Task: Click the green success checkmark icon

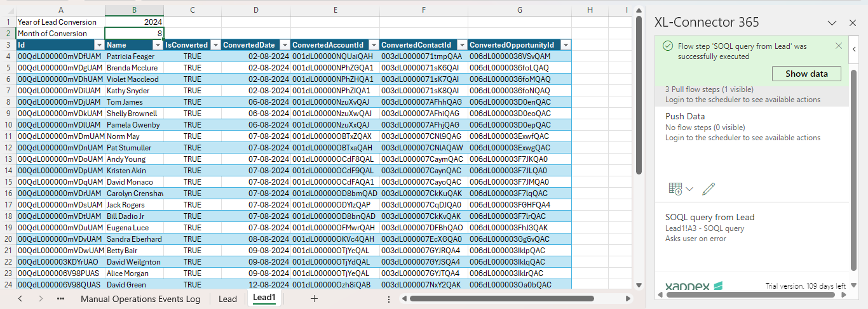Action: (x=667, y=46)
